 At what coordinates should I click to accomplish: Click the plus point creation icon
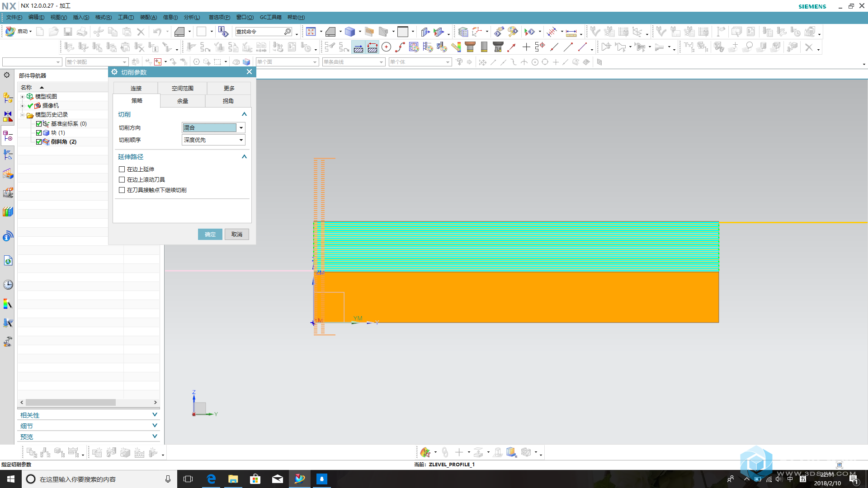point(526,47)
